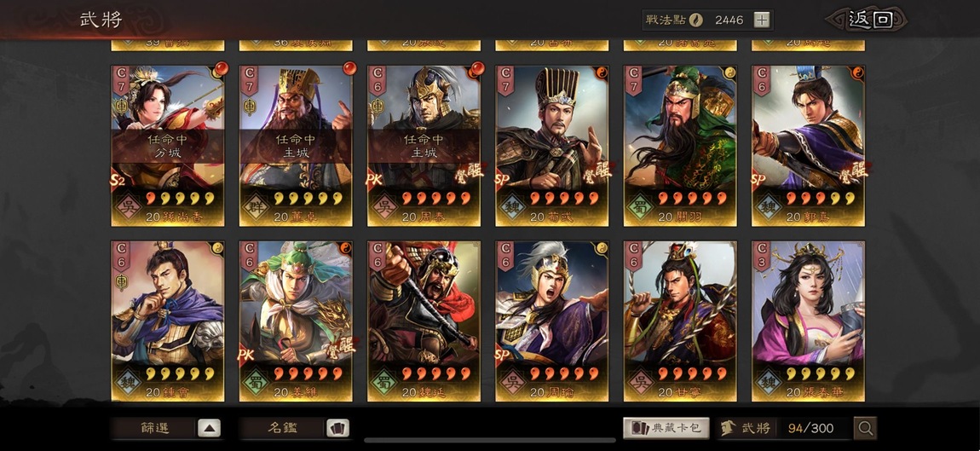Tap the 吳 faction badge on 甘寧
980x451 pixels.
pos(641,381)
